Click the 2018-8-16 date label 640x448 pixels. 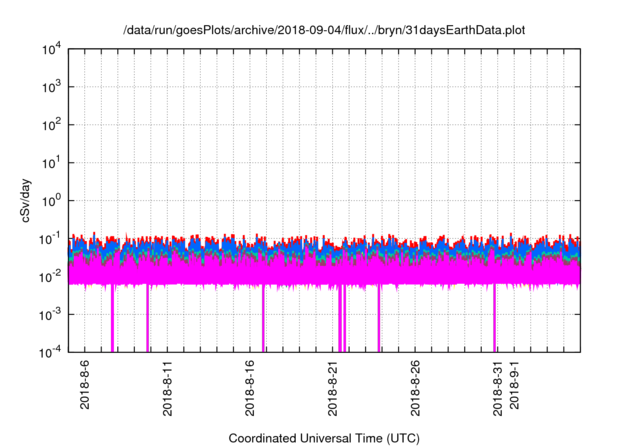(x=250, y=388)
